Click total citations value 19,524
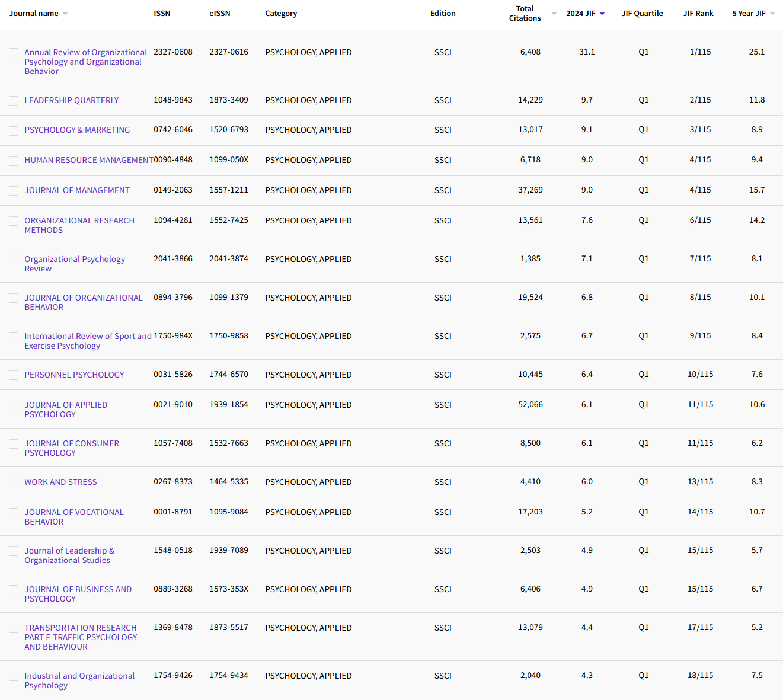 [530, 298]
